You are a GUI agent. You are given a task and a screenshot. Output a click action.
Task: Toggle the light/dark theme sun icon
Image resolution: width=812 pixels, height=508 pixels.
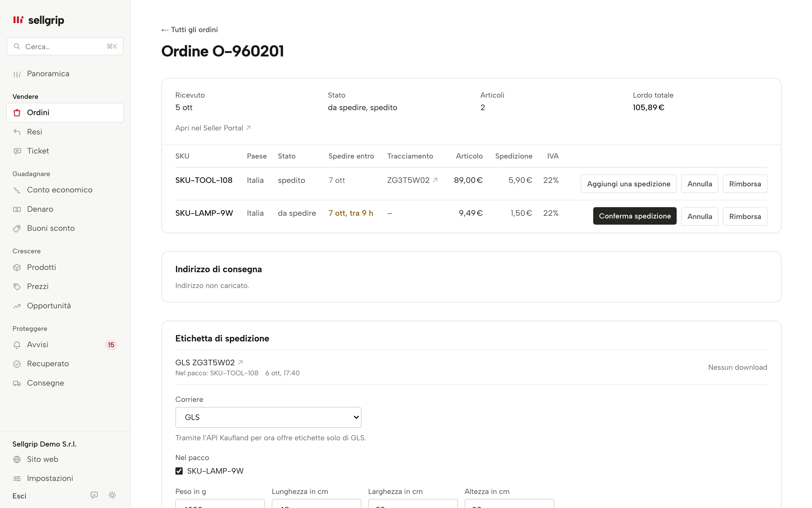click(112, 495)
